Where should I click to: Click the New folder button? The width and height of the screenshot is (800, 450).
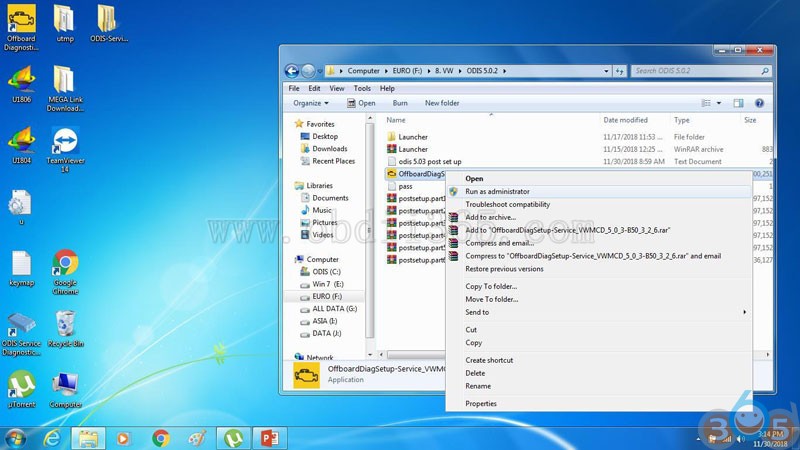[x=442, y=103]
